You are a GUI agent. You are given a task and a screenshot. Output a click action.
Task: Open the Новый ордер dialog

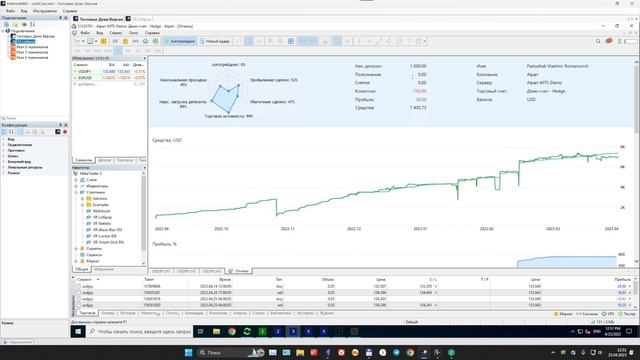coord(215,41)
